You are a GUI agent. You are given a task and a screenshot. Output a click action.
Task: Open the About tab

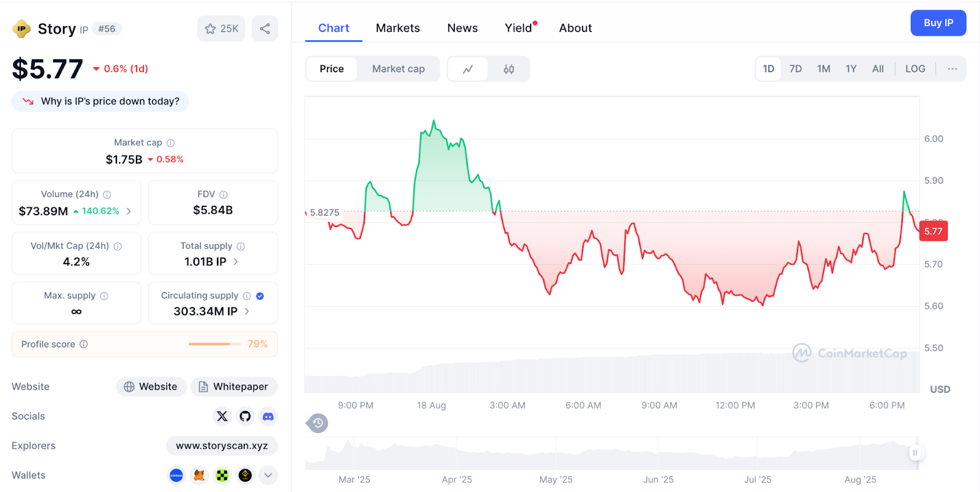(x=575, y=28)
